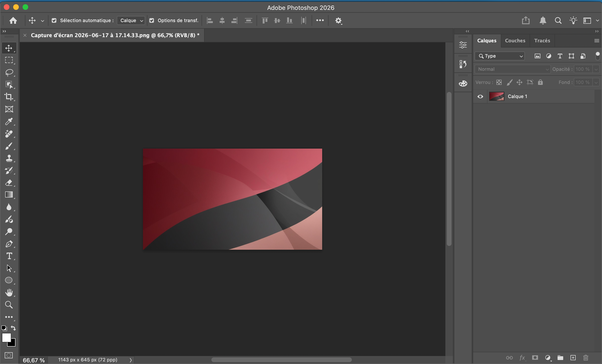Toggle Quick Mask mode

coord(9,355)
